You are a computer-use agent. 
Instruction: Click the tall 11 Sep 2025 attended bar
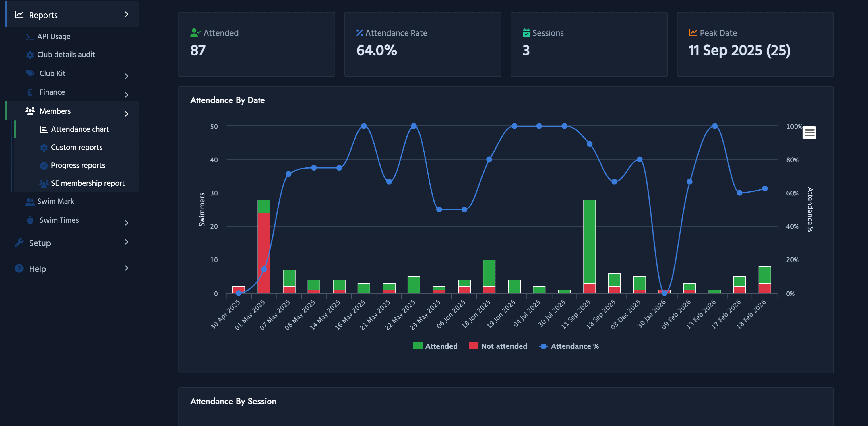coord(589,242)
